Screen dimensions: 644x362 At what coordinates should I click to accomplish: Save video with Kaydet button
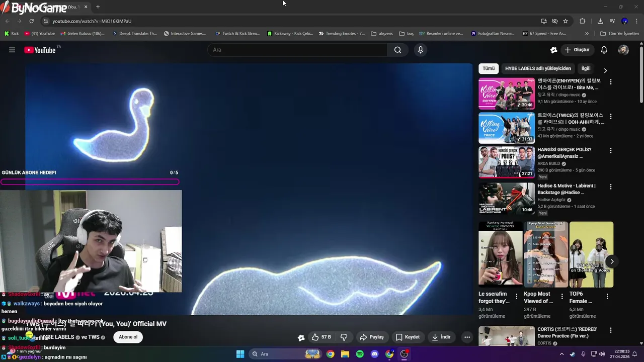408,337
